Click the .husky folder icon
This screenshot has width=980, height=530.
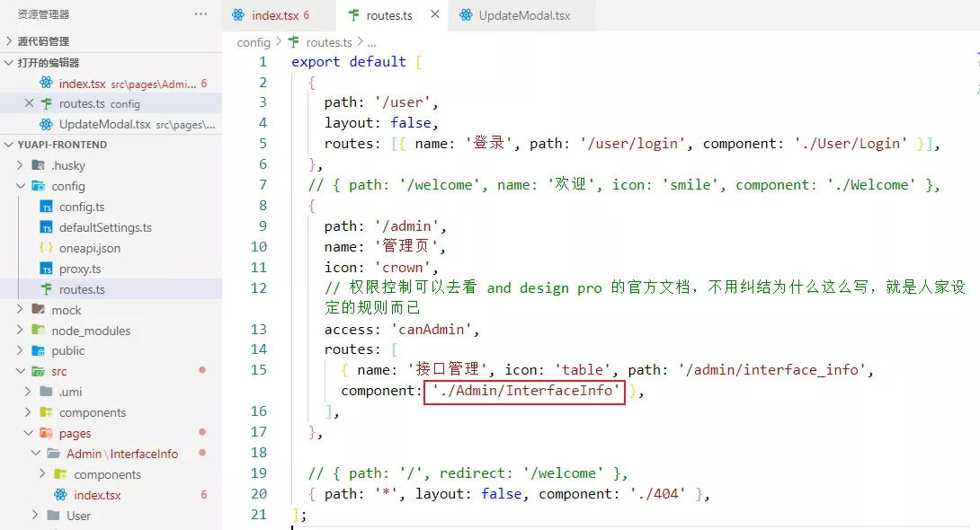point(38,164)
